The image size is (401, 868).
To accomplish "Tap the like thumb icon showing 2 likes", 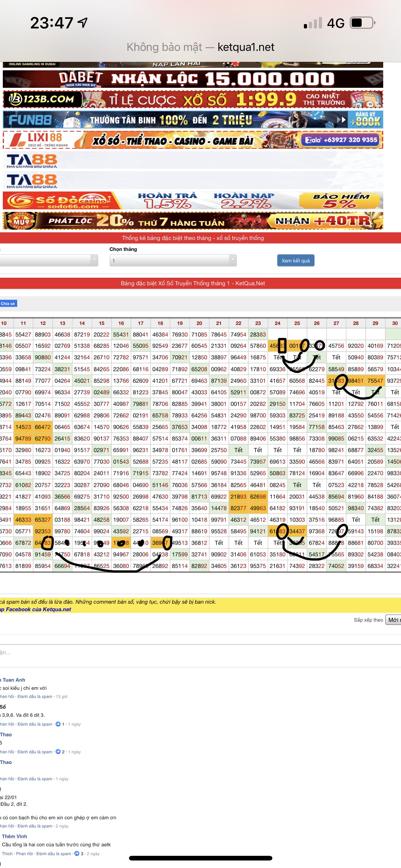I will [x=58, y=751].
